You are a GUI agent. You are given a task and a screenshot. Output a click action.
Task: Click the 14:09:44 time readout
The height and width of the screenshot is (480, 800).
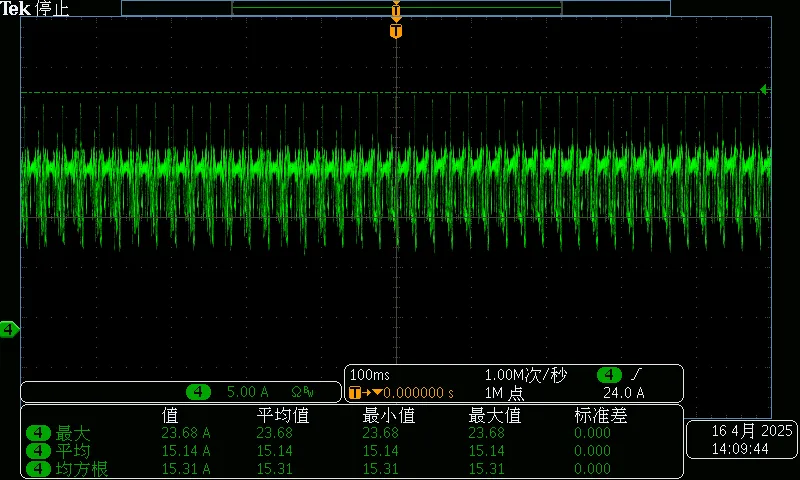740,449
